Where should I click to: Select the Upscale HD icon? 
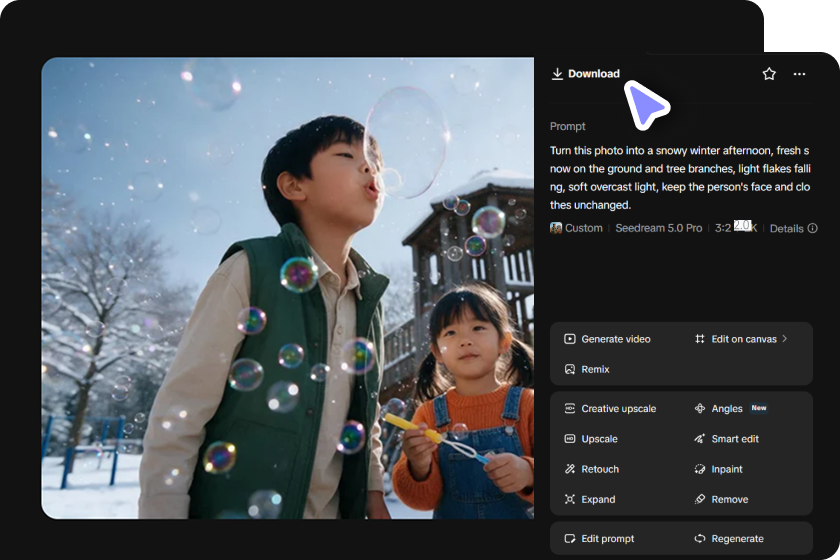click(x=569, y=439)
